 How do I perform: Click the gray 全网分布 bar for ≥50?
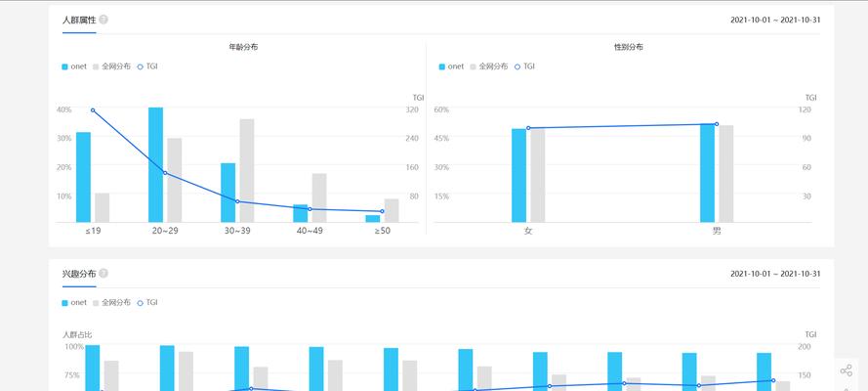tap(392, 210)
